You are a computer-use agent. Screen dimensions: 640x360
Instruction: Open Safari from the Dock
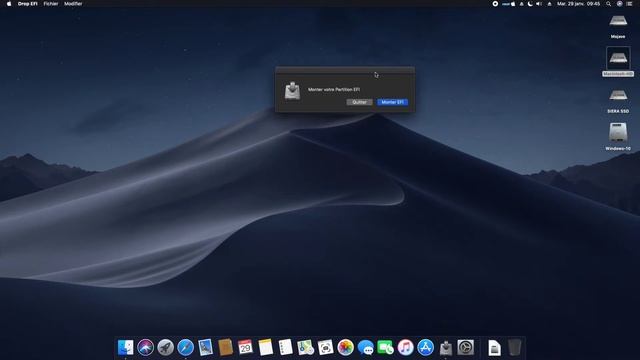(185, 347)
